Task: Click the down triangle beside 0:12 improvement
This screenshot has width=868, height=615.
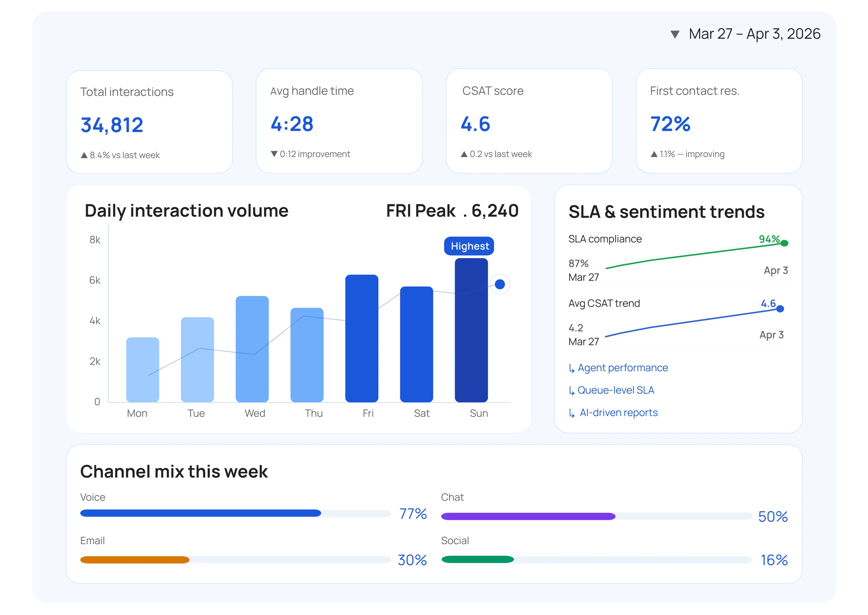Action: [274, 154]
